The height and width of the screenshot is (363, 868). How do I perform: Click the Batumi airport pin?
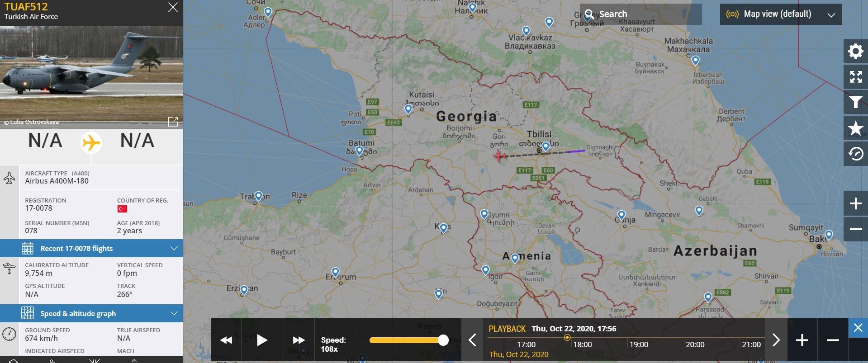click(359, 151)
